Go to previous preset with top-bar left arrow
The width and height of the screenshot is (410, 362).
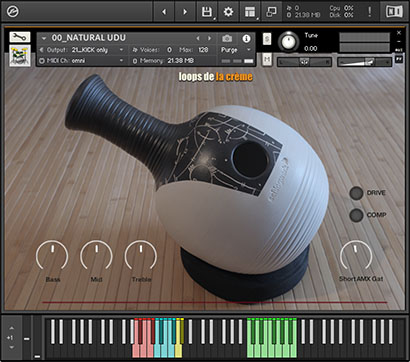tap(164, 12)
